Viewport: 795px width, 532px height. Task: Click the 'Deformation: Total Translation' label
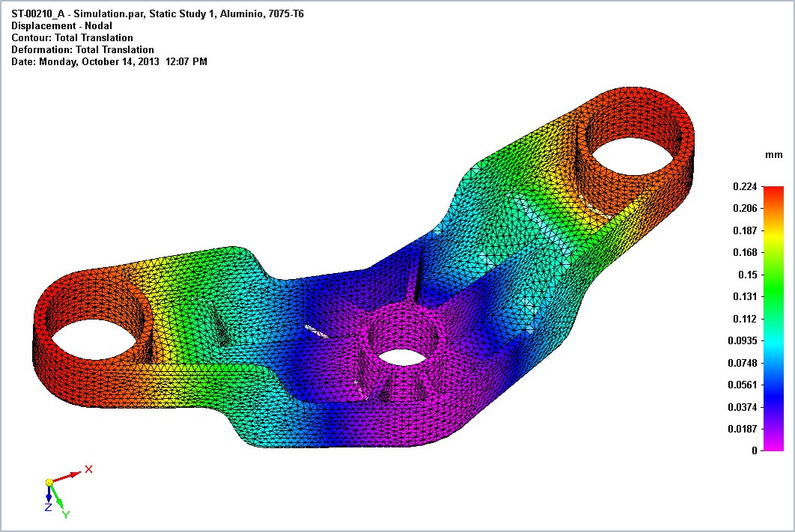(x=82, y=49)
